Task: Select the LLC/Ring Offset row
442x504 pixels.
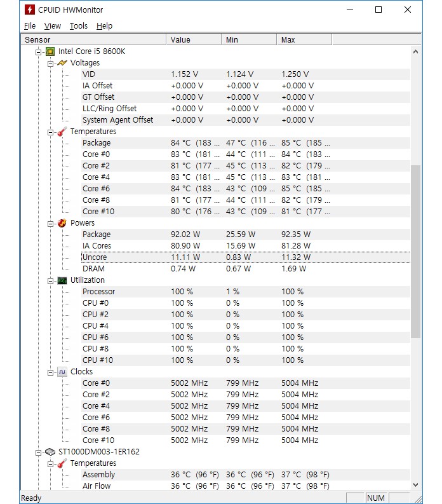Action: tap(246, 109)
